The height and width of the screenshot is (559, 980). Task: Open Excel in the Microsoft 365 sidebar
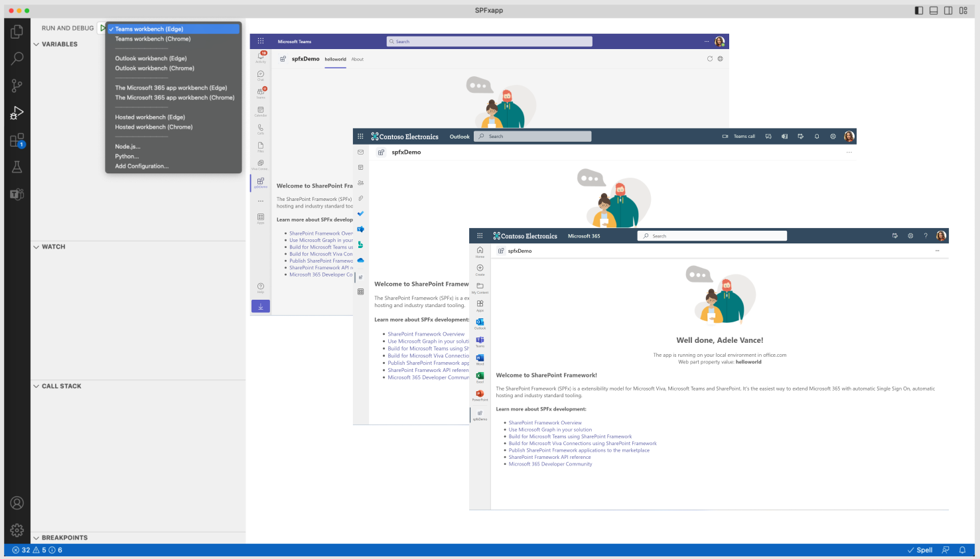[x=480, y=377]
